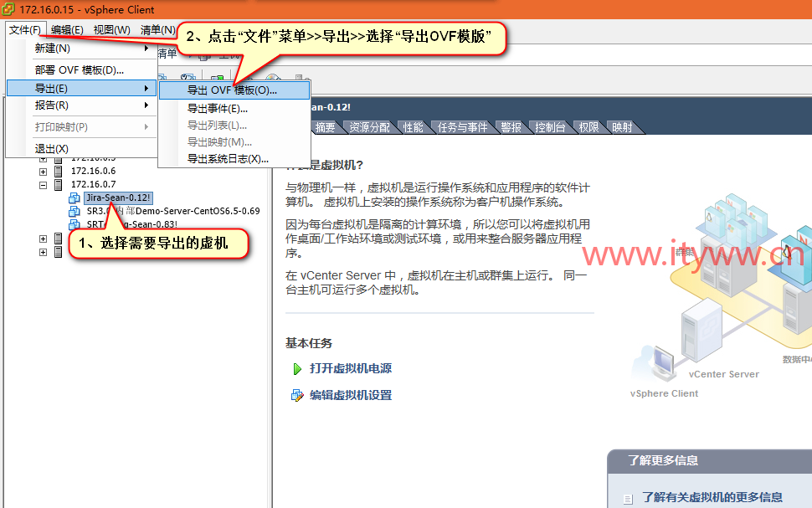The height and width of the screenshot is (508, 812).
Task: Click the greyed-out 导出列表(L)... item
Action: [234, 126]
